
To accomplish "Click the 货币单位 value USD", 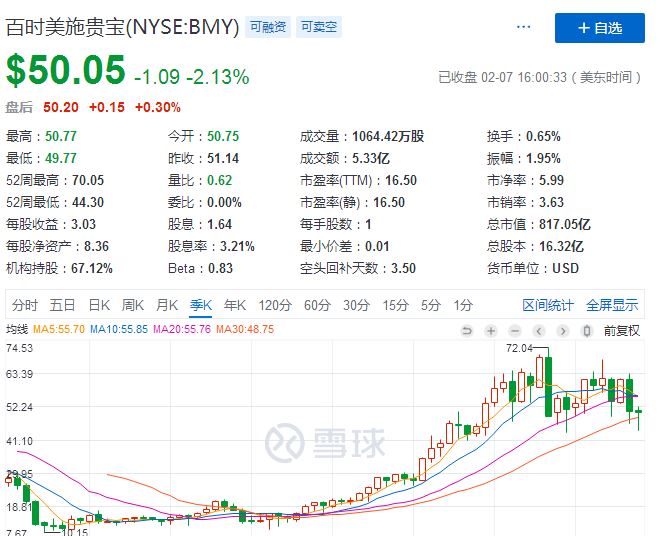I will (565, 268).
